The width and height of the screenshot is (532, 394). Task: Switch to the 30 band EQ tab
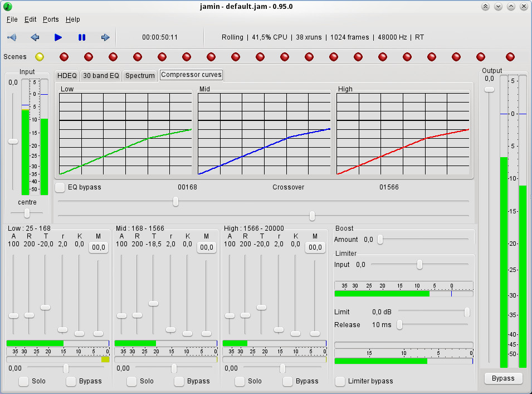click(101, 76)
